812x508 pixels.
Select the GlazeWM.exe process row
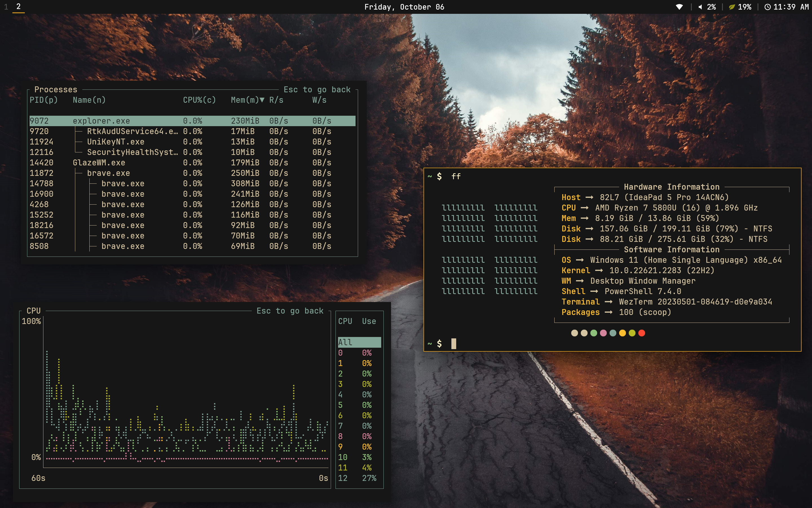tap(192, 163)
